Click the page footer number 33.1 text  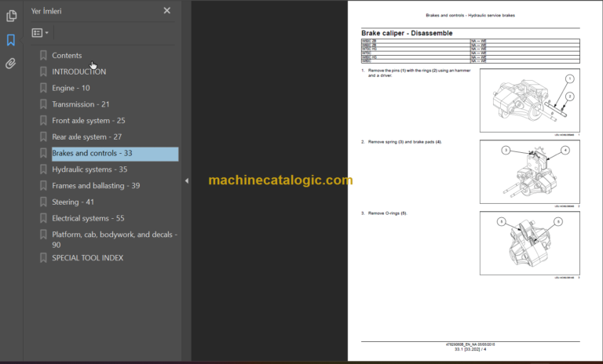click(x=470, y=349)
